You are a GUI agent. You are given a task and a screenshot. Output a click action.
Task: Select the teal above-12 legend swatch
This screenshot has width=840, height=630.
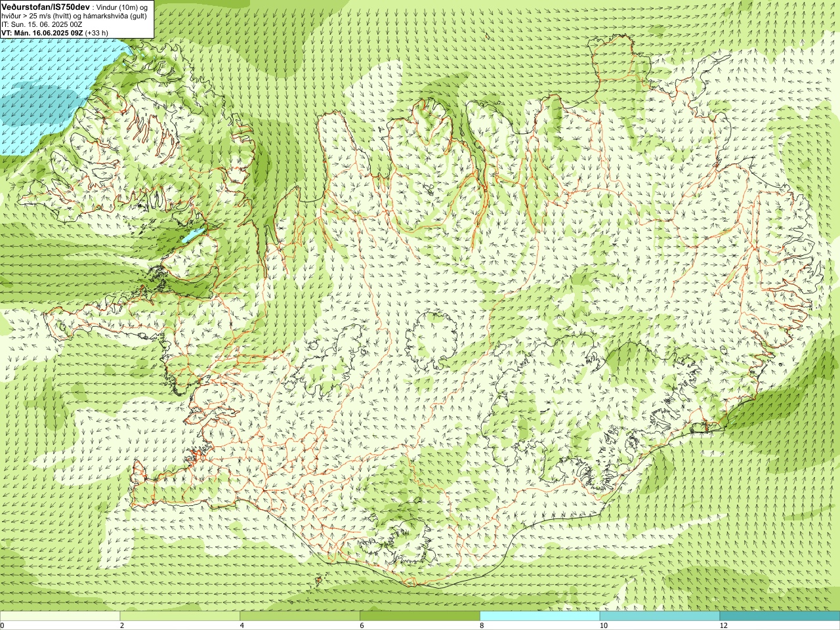point(780,616)
